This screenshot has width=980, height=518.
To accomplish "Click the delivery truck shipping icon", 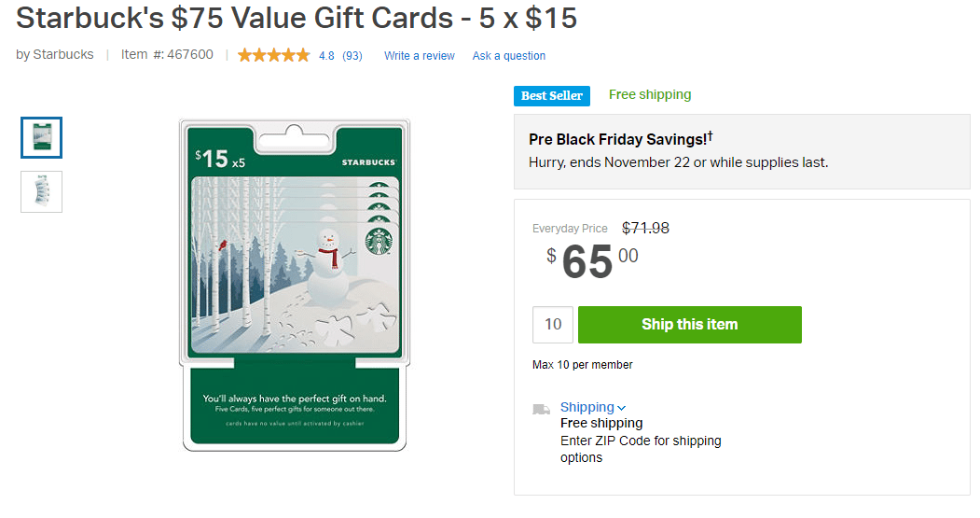I will [541, 409].
